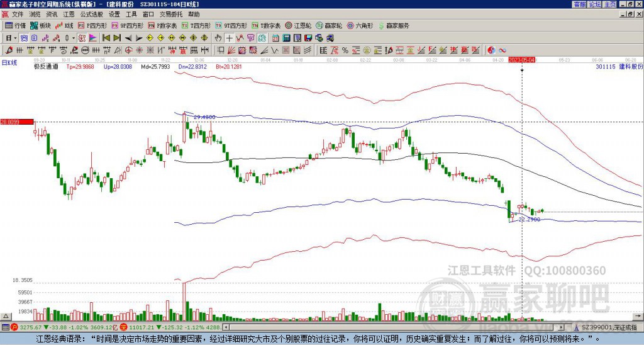Click the 客服 button in title bar
The image size is (644, 345).
pos(579,4)
